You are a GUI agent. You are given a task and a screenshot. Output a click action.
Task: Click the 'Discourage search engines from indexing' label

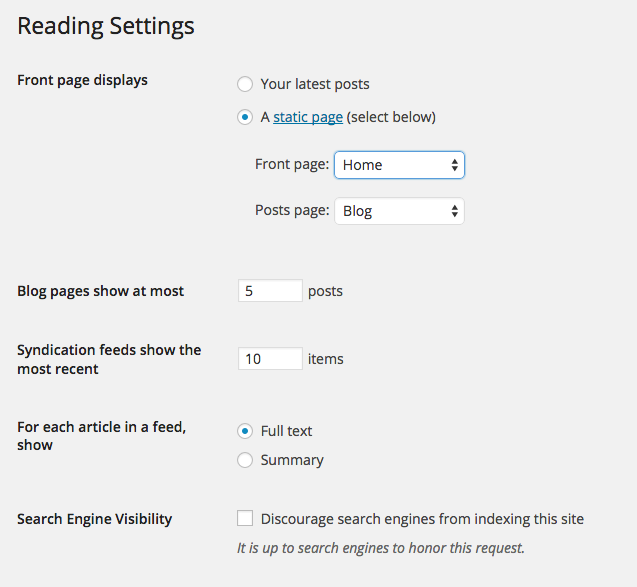tap(422, 519)
